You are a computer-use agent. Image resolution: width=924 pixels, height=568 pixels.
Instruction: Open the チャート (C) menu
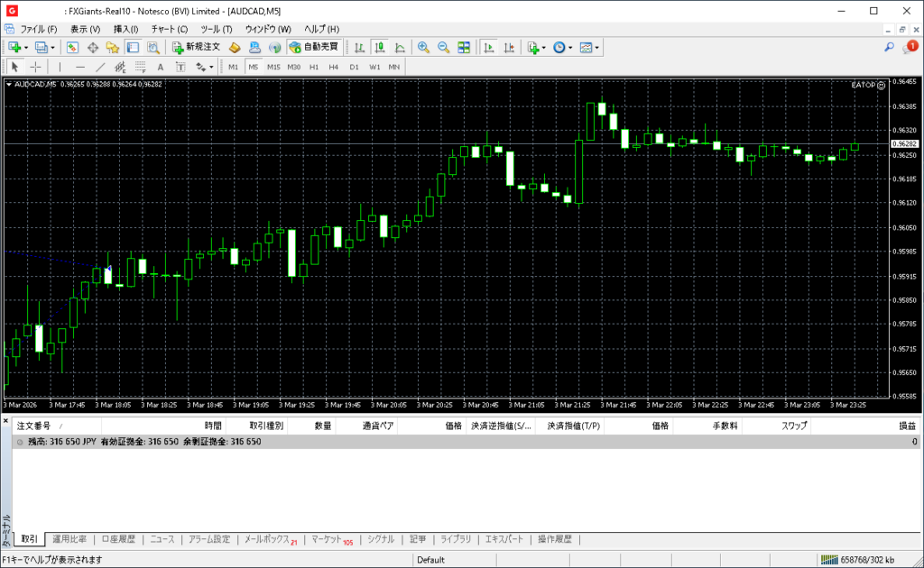[x=169, y=29]
